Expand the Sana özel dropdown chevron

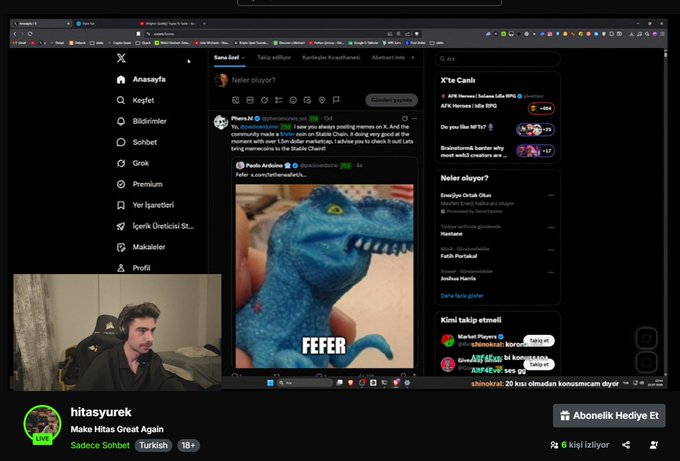(243, 58)
